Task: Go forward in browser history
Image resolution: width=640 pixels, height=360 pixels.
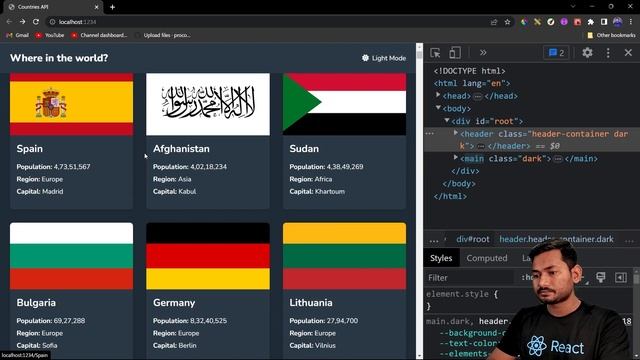Action: pos(22,22)
